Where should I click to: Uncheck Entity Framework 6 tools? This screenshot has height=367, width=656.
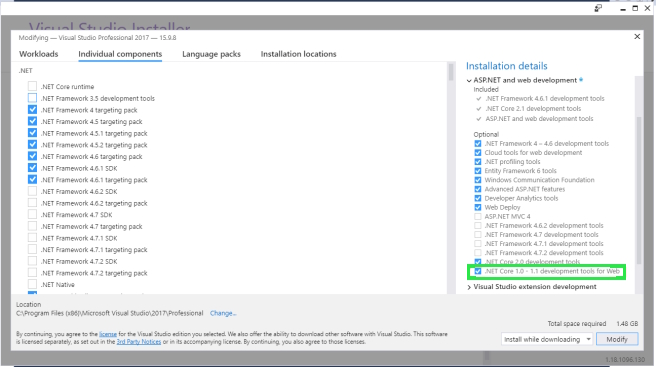(478, 171)
